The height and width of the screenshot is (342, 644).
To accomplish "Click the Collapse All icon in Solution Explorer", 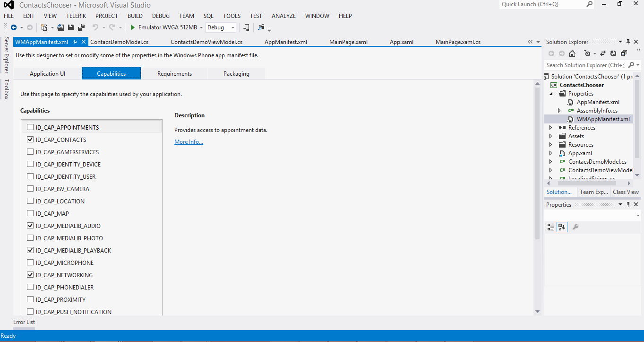I will (624, 53).
